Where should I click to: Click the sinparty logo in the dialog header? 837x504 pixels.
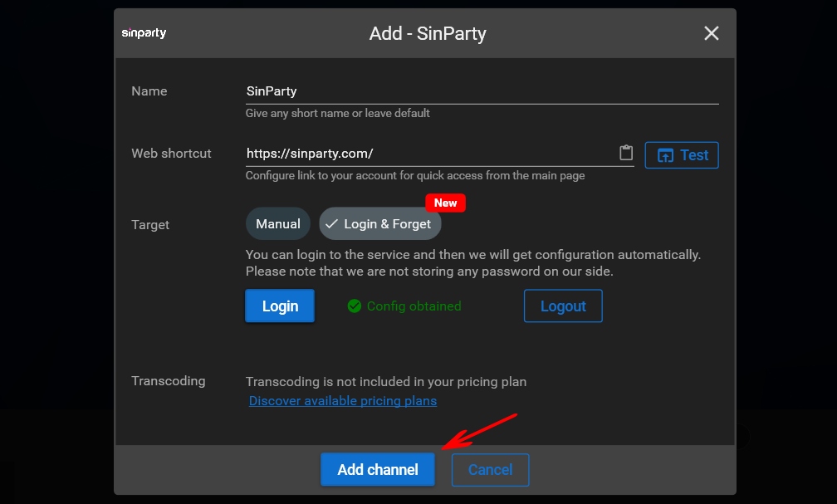tap(144, 33)
